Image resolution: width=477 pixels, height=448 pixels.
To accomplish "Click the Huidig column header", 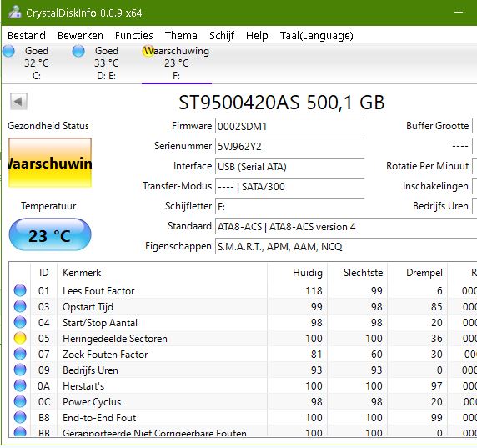I will pos(298,273).
